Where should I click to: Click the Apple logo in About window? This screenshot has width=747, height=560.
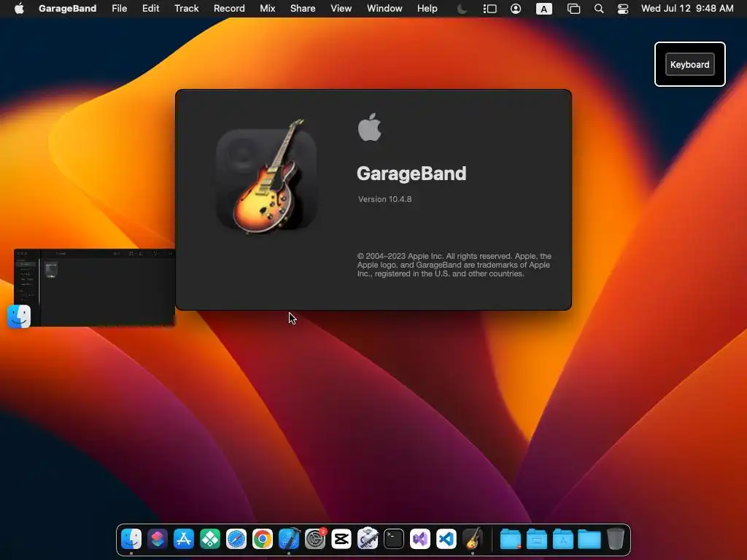(x=370, y=127)
